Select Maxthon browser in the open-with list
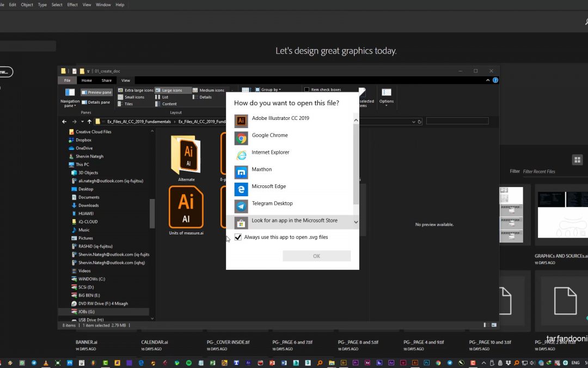Screen dimensions: 588x368 261,170
